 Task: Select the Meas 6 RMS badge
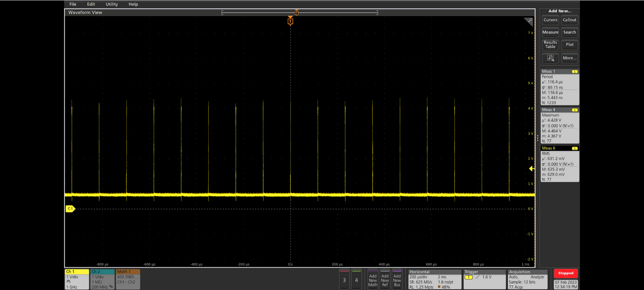[x=560, y=164]
